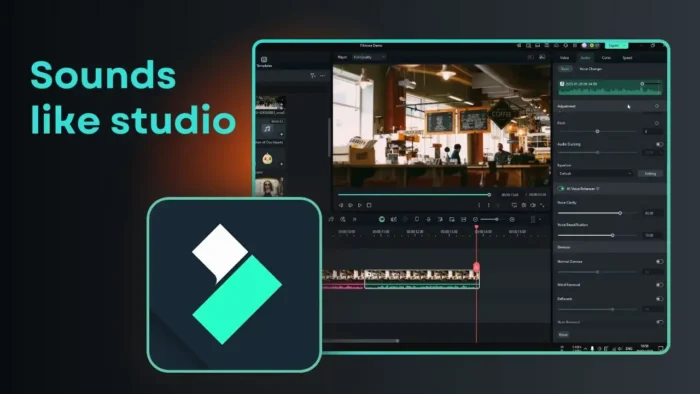Click the preview playback progress bar
This screenshot has height=394, width=700.
click(414, 195)
